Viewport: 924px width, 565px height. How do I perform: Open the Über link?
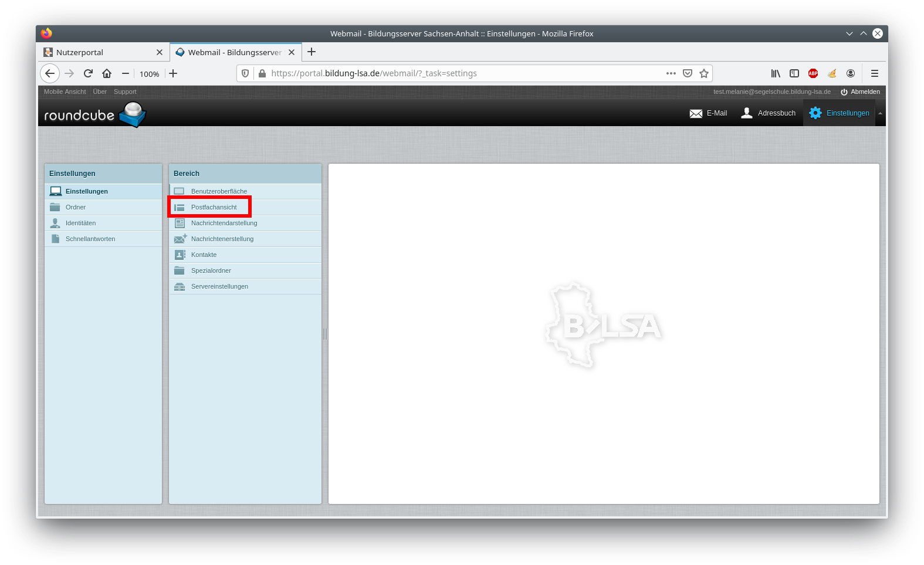[x=100, y=92]
